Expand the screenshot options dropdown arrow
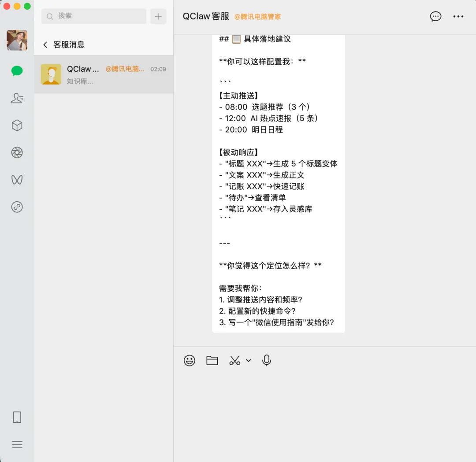Image resolution: width=476 pixels, height=462 pixels. click(x=249, y=360)
